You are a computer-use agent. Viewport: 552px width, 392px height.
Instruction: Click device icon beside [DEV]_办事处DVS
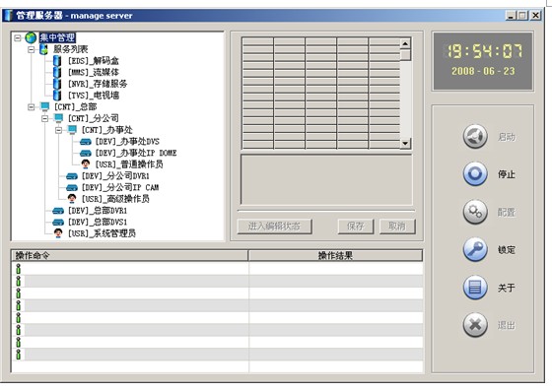point(86,142)
